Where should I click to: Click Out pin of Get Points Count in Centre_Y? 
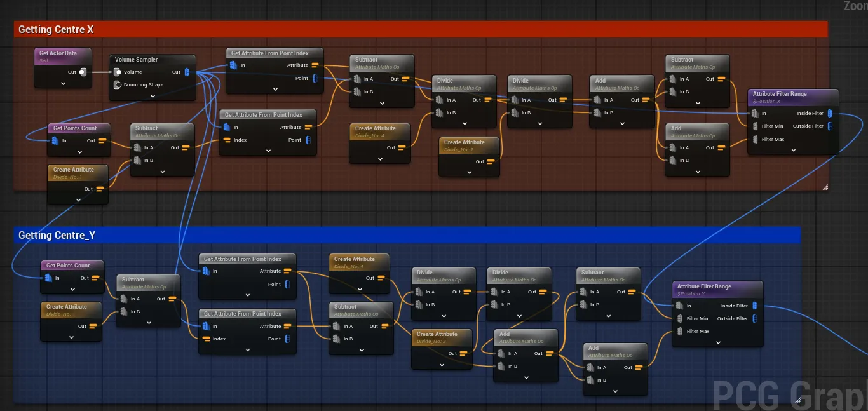95,278
